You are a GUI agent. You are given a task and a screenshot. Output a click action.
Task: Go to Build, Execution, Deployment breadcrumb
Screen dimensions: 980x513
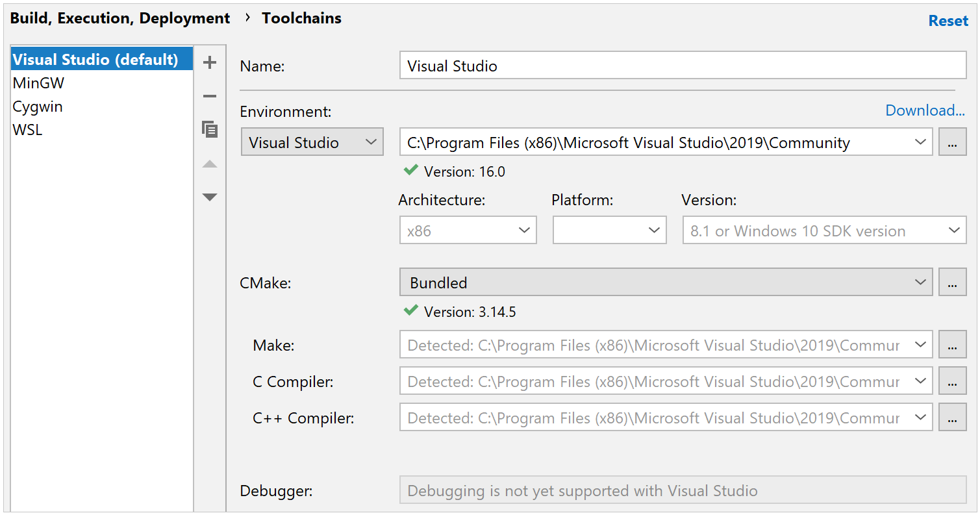(x=120, y=19)
